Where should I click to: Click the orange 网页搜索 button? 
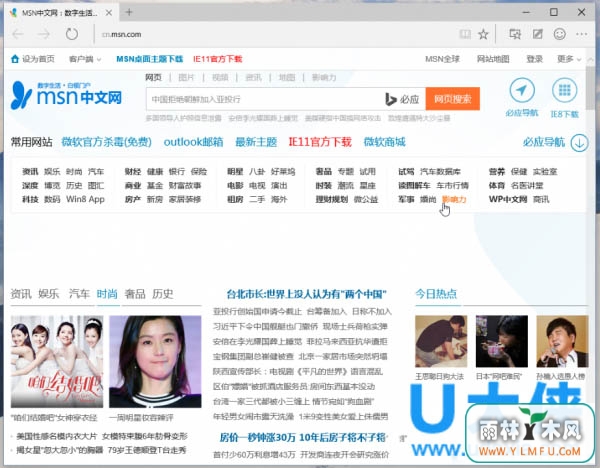click(452, 99)
